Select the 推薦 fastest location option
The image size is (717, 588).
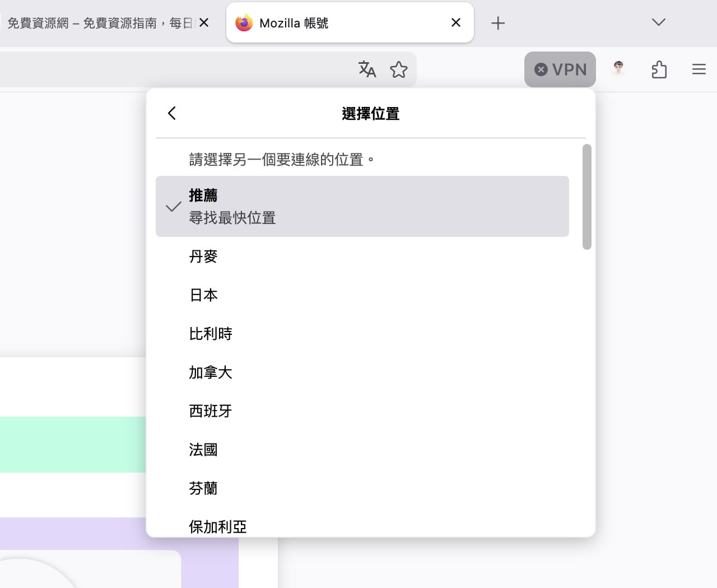[362, 206]
